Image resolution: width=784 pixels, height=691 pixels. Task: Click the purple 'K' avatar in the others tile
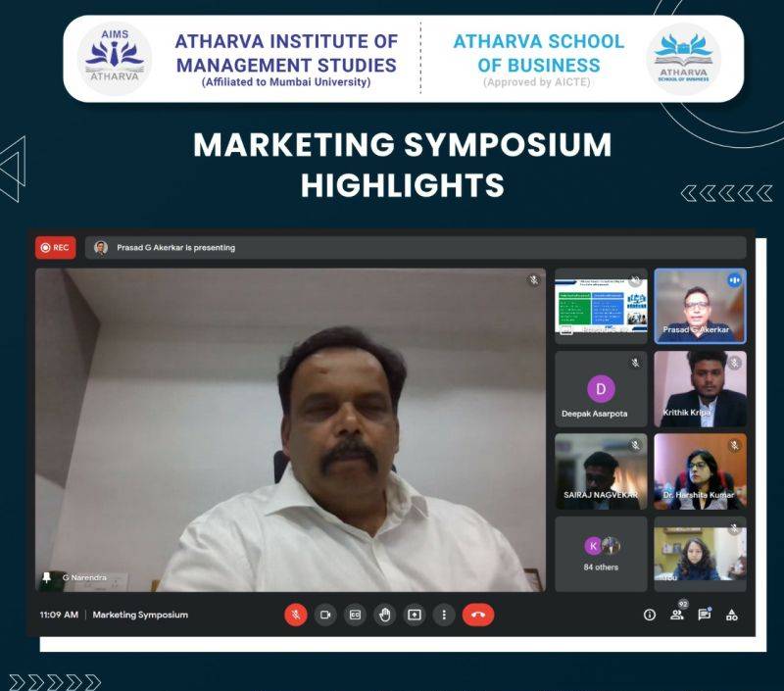[x=593, y=546]
